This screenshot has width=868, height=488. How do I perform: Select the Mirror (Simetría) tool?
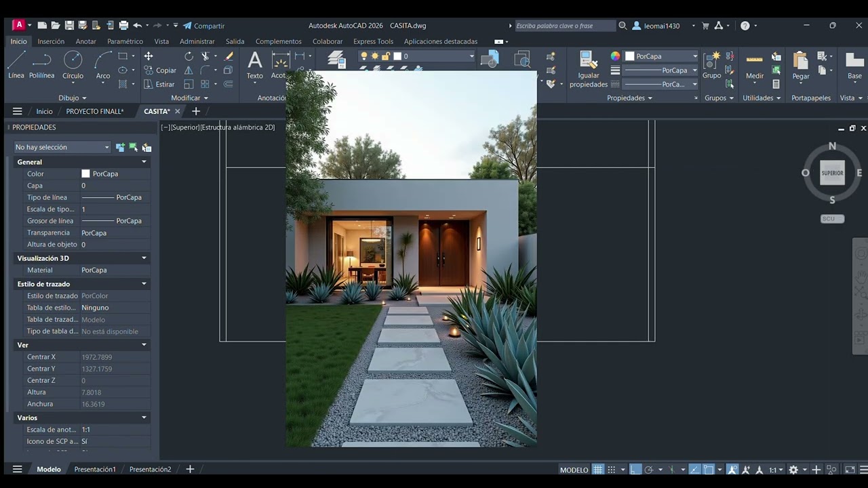click(x=189, y=70)
